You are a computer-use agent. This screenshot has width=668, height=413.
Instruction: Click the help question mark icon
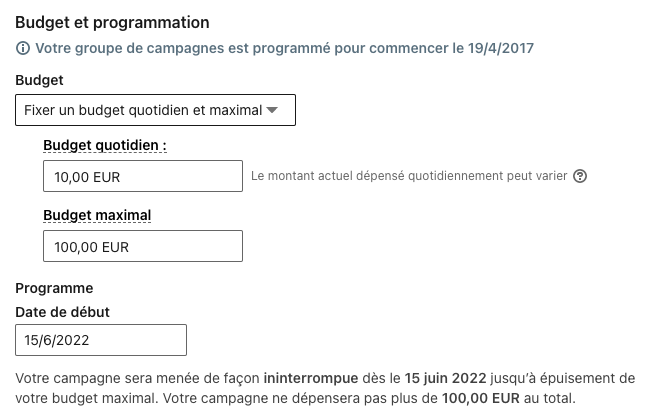tap(579, 177)
